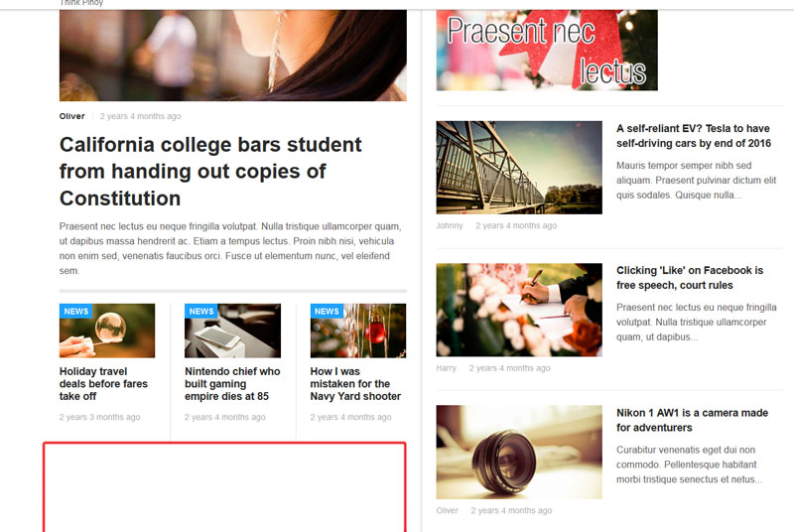Open the Holiday travel deals article

103,384
